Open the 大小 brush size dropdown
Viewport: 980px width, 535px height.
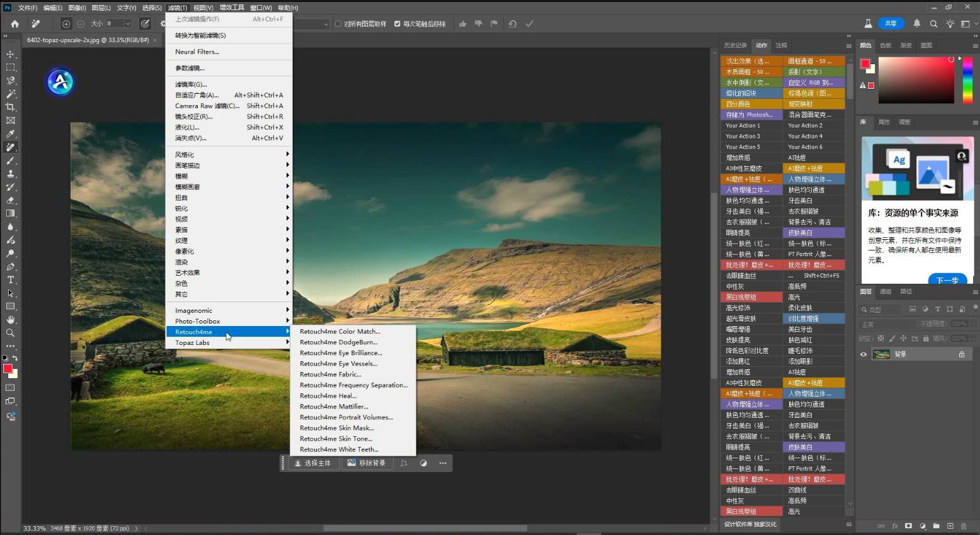pyautogui.click(x=128, y=24)
